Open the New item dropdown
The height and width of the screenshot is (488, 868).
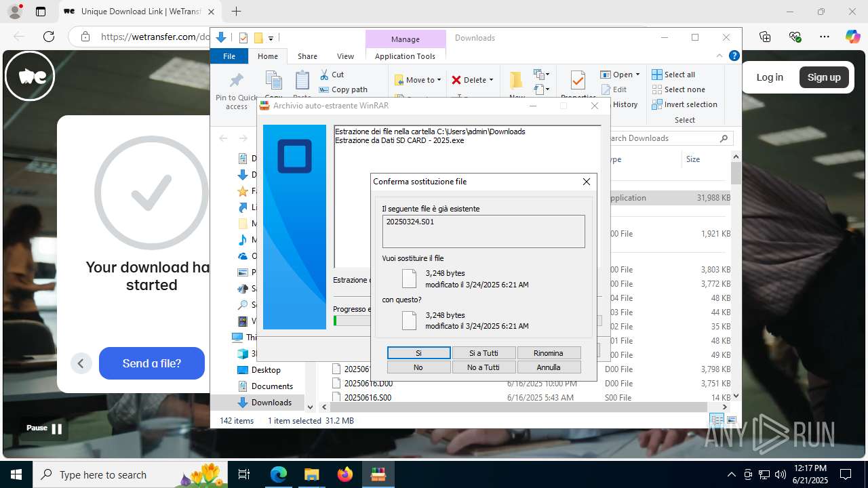pyautogui.click(x=541, y=75)
